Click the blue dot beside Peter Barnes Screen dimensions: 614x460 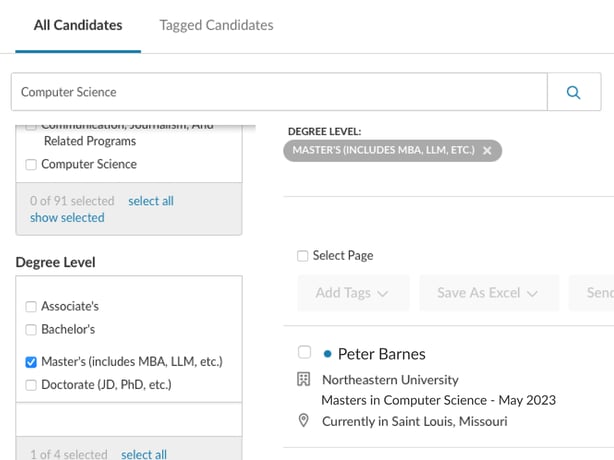tap(327, 354)
